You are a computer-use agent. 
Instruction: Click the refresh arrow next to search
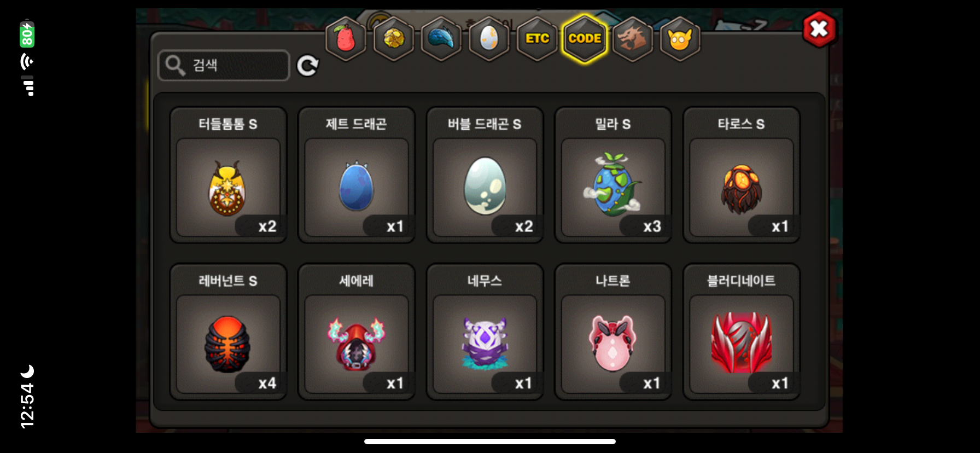click(307, 66)
